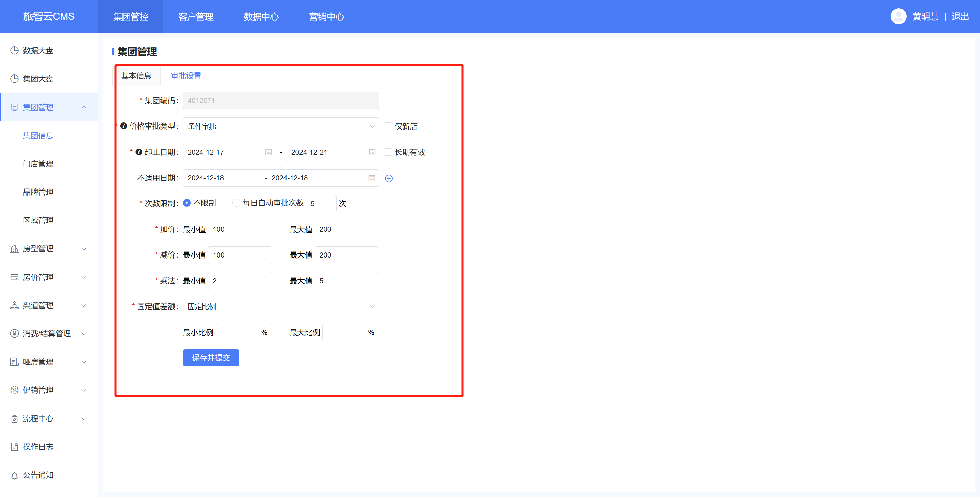The width and height of the screenshot is (980, 497).
Task: Click the 促销管理 discount badge icon
Action: coord(14,390)
